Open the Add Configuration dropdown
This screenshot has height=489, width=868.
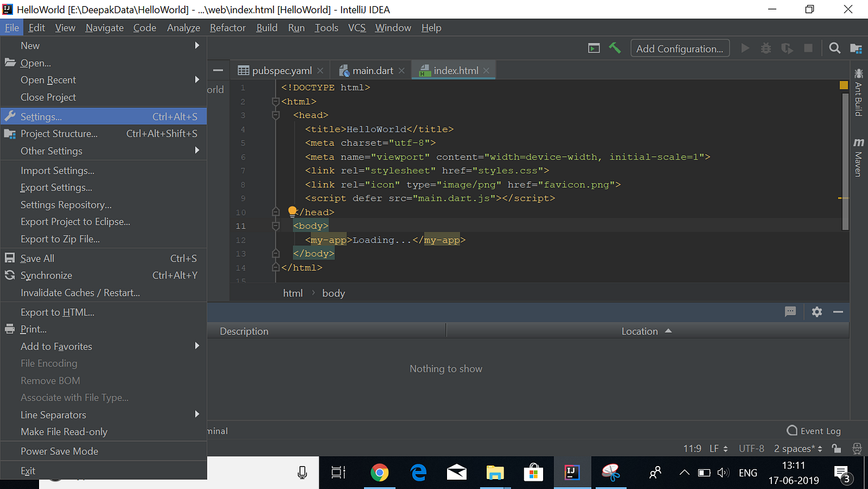tap(680, 48)
